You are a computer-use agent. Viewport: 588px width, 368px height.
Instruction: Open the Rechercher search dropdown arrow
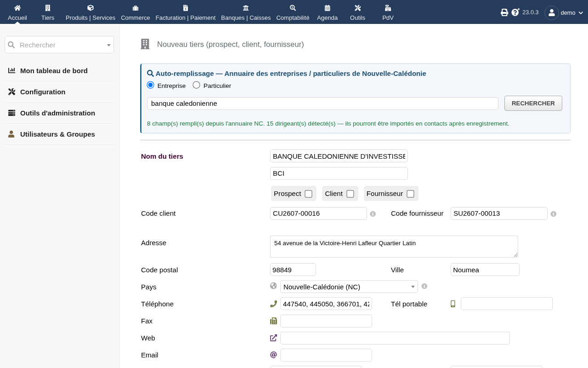[109, 45]
